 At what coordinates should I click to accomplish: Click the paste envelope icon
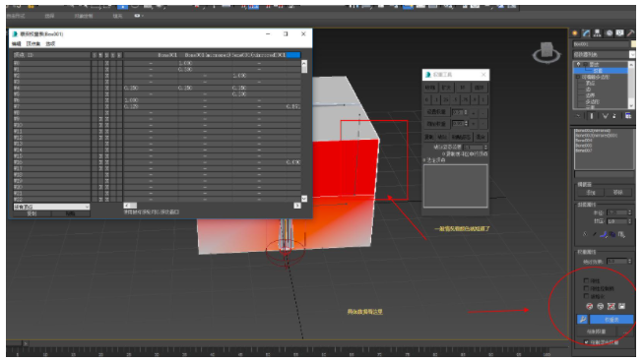[x=621, y=234]
